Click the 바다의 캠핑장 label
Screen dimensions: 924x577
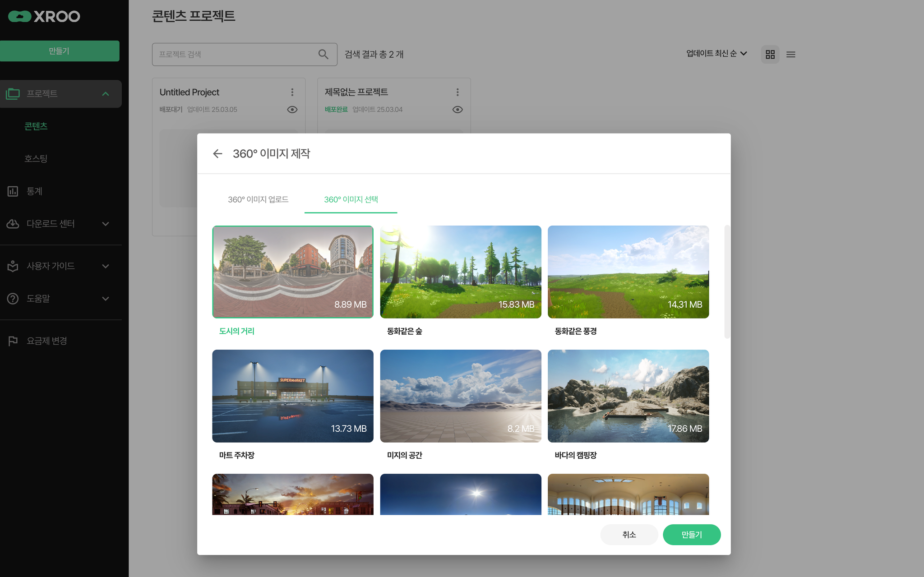(576, 455)
